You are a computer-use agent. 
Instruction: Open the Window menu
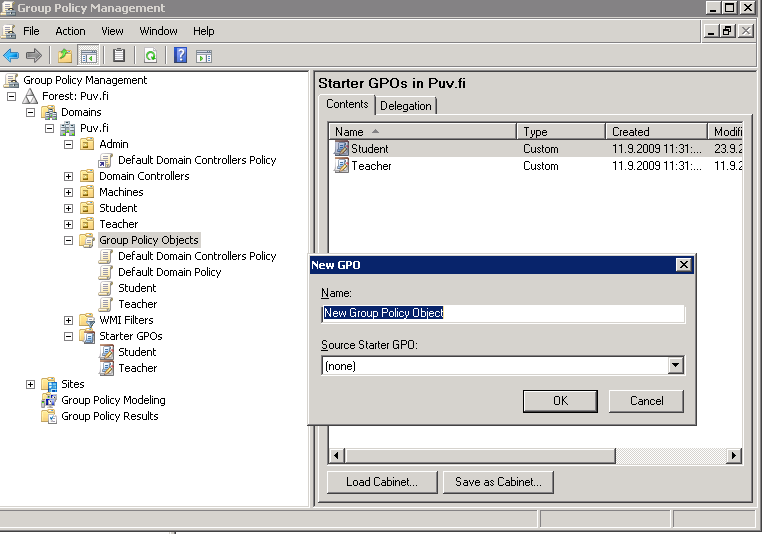[158, 31]
